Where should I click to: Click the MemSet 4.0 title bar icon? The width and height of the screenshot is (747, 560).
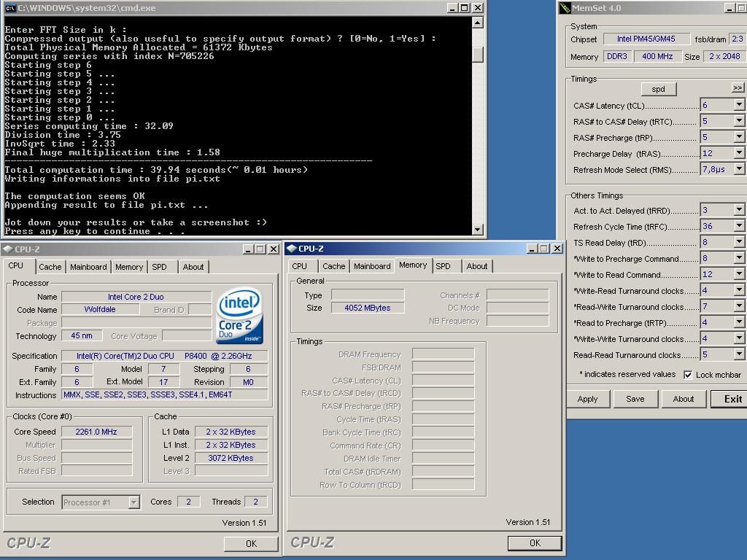(565, 8)
